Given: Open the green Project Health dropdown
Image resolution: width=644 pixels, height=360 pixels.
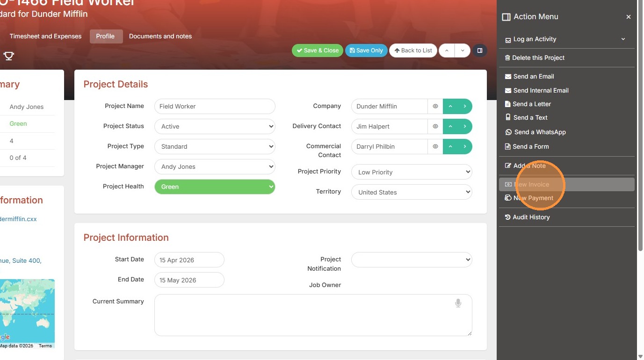Looking at the screenshot, I should 215,187.
